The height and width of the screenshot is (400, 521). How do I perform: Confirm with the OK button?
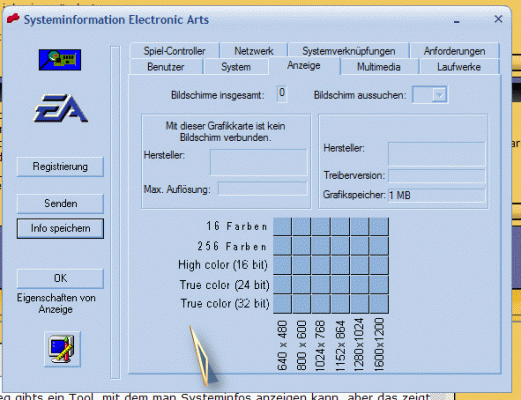tap(60, 278)
